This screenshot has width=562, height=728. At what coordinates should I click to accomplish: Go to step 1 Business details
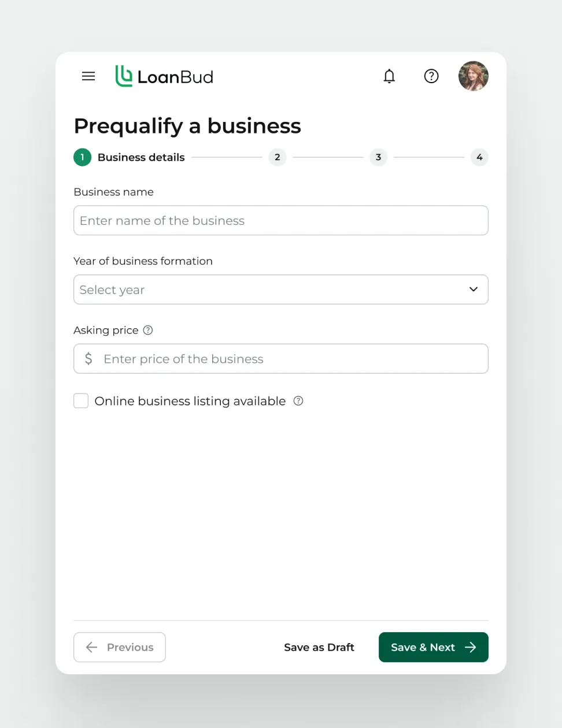tap(82, 157)
